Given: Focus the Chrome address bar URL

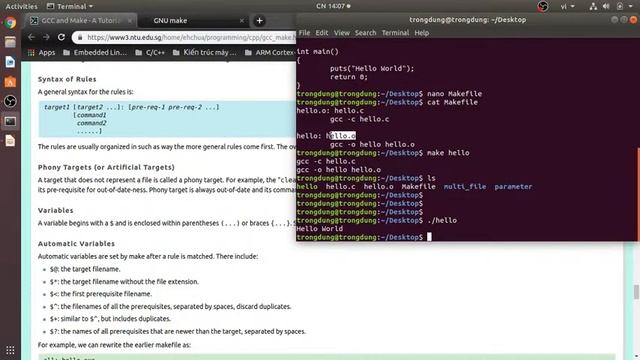Looking at the screenshot, I should (191, 37).
